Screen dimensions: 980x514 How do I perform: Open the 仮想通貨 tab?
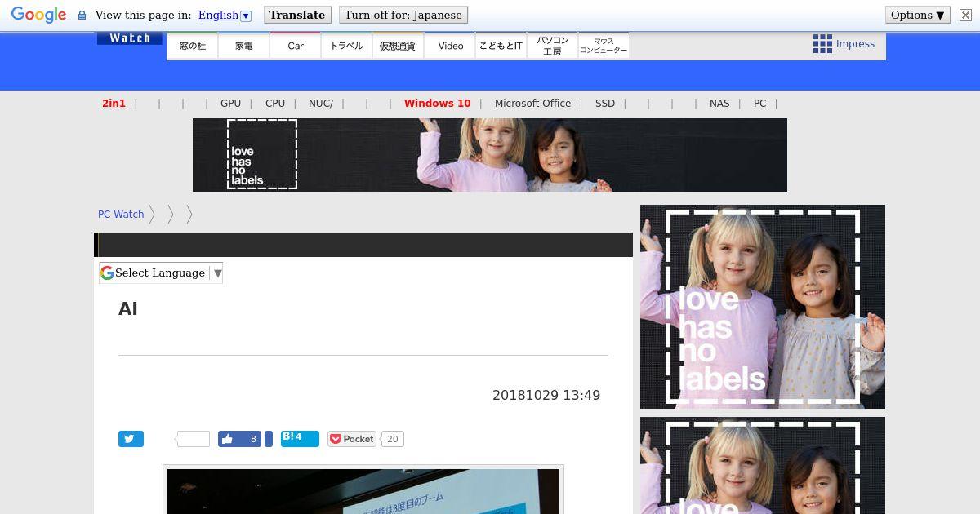[x=398, y=46]
